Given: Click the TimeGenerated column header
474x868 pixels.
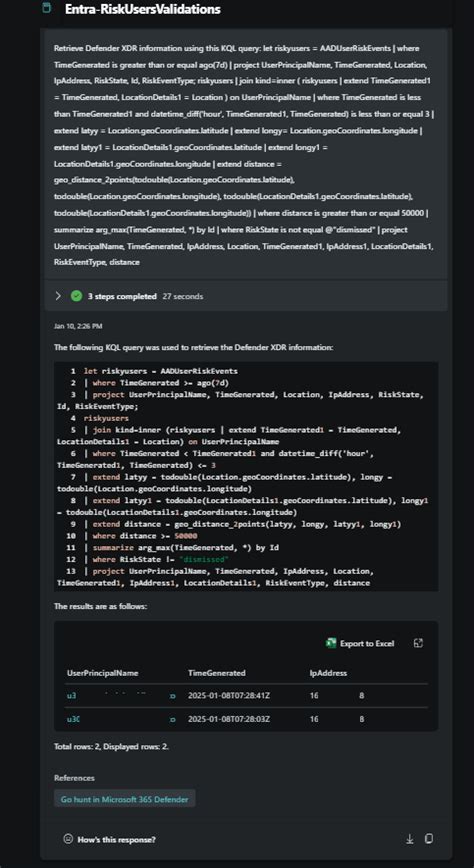Looking at the screenshot, I should 217,673.
